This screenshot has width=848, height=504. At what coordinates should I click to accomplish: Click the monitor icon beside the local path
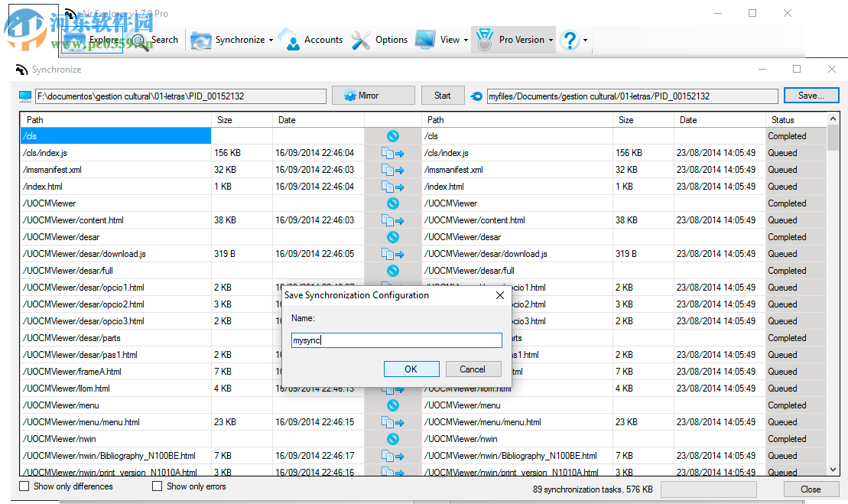[24, 95]
